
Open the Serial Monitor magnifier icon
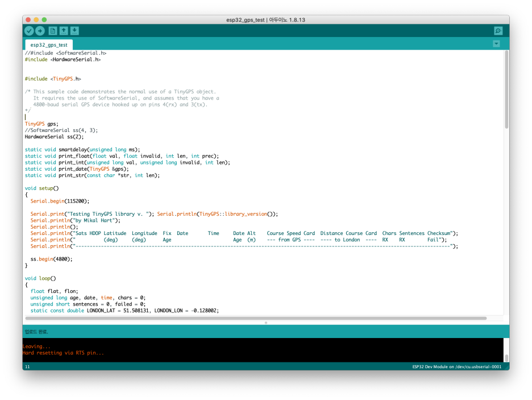pos(498,31)
